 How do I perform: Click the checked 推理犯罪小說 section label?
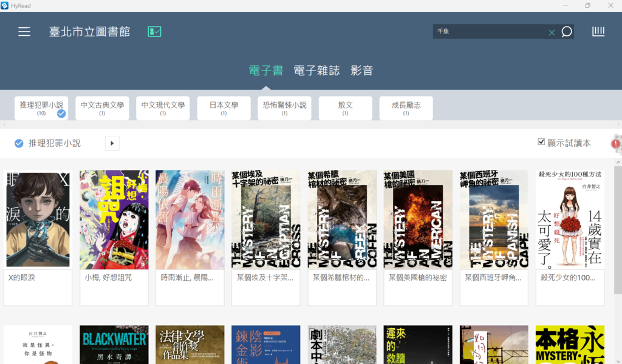click(47, 143)
